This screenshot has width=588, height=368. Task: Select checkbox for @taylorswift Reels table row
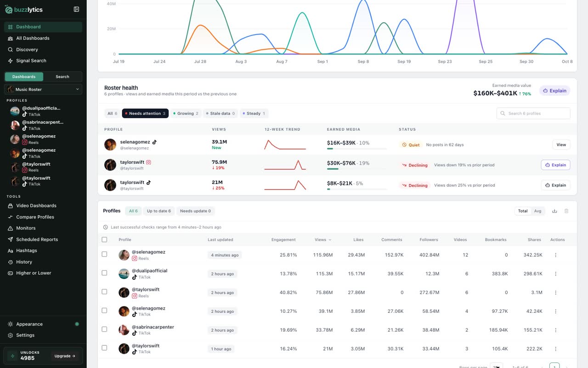pos(104,292)
